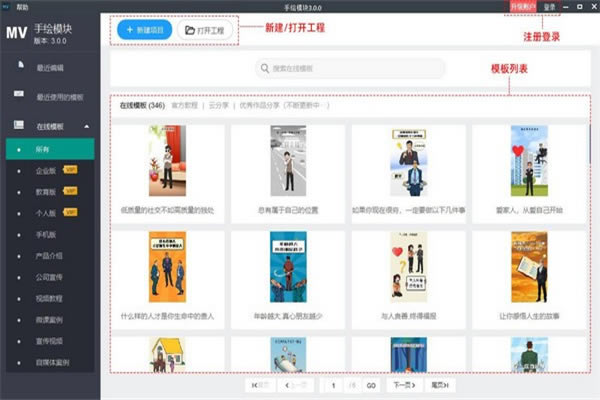
Task: Open the 低质量的社交 template thumbnail
Action: pos(167,161)
